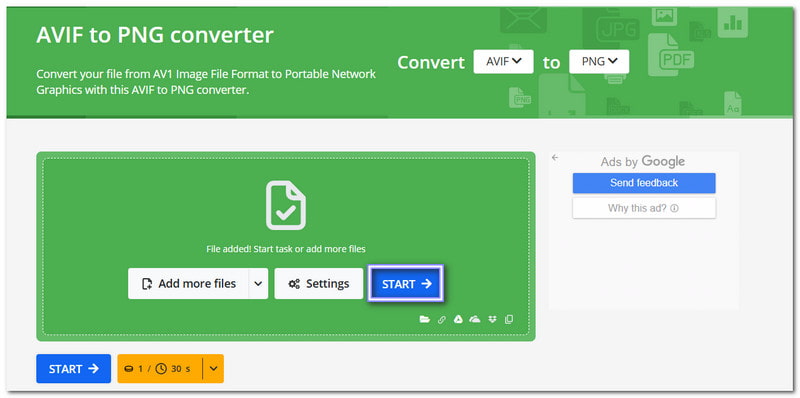This screenshot has height=398, width=800.
Task: Click the URL link upload icon
Action: click(442, 319)
